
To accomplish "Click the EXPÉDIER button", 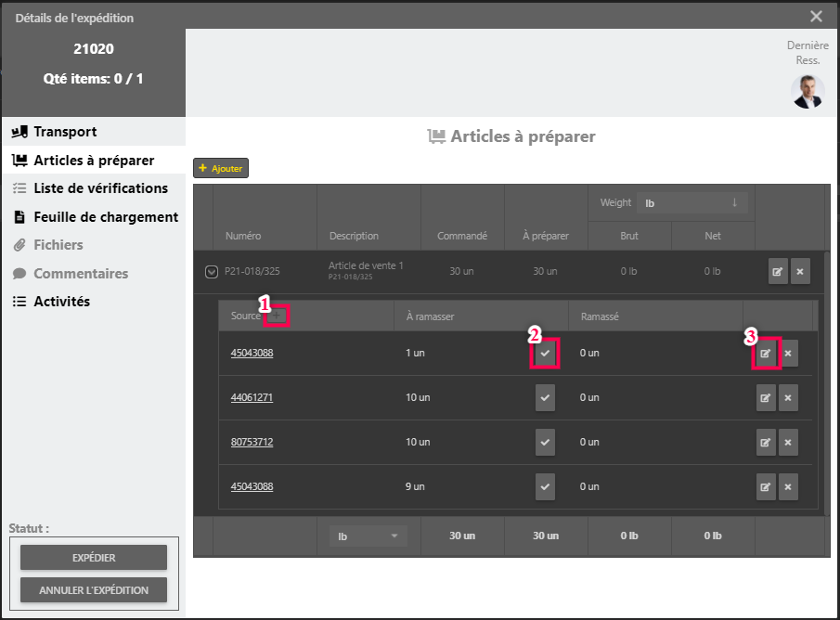I will tap(94, 557).
